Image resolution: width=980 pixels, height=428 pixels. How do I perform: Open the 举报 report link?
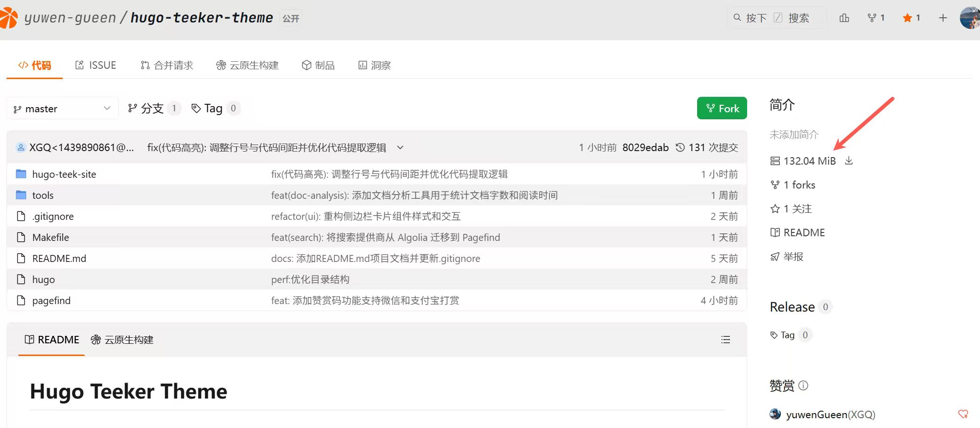click(793, 256)
